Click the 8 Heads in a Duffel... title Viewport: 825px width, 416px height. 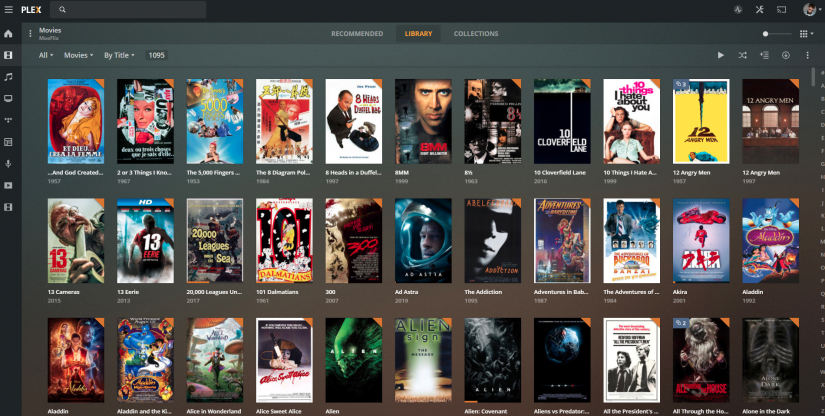(353, 173)
